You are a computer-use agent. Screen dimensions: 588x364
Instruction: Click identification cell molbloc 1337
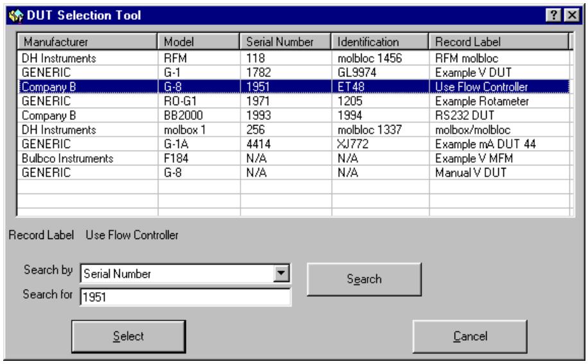point(380,129)
